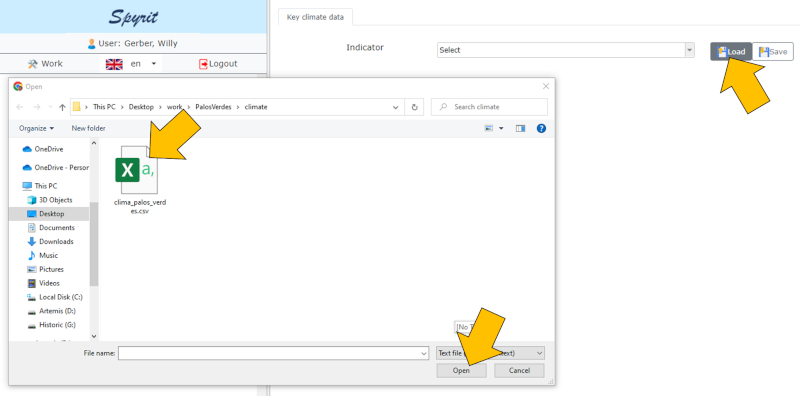Click the Save button with disk icon

point(773,52)
